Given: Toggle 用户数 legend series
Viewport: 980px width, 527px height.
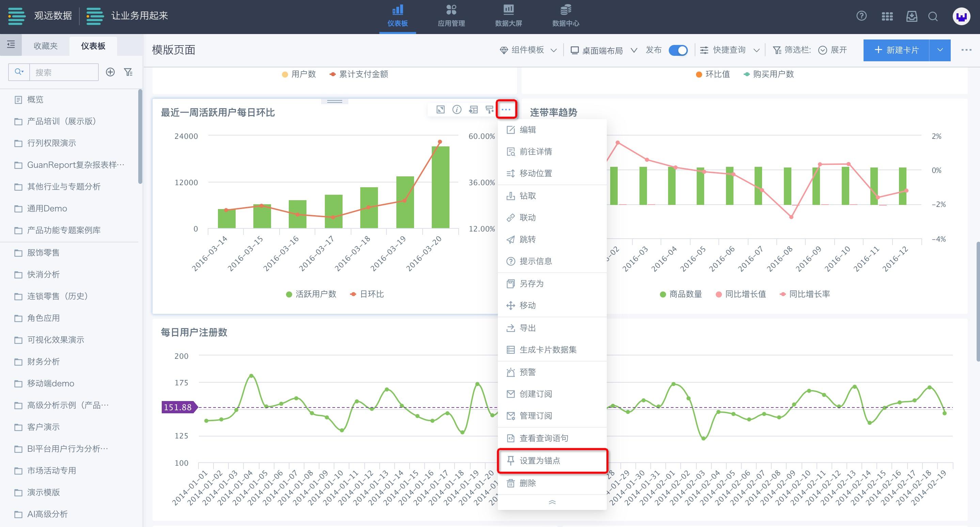Looking at the screenshot, I should [299, 74].
